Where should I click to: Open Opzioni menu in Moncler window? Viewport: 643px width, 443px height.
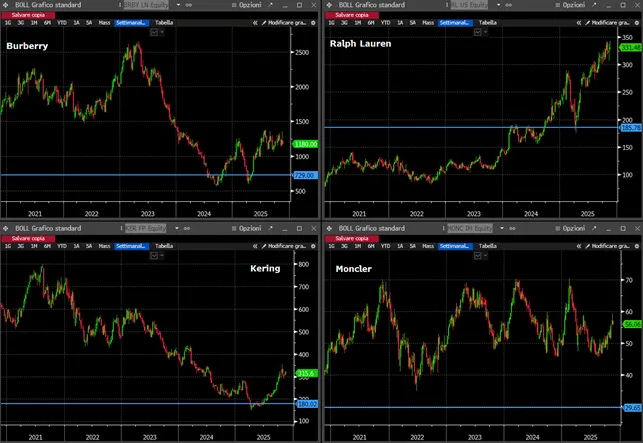tap(570, 228)
